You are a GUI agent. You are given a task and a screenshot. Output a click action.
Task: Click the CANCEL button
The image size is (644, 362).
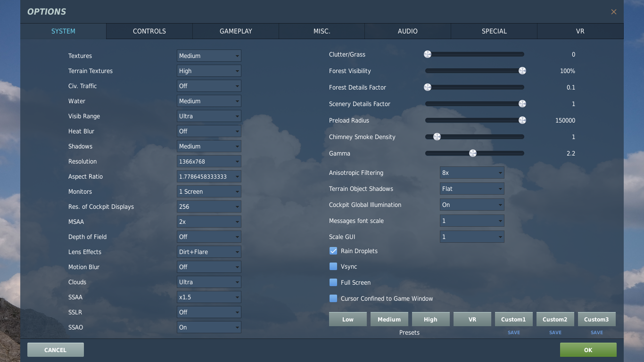pos(56,350)
